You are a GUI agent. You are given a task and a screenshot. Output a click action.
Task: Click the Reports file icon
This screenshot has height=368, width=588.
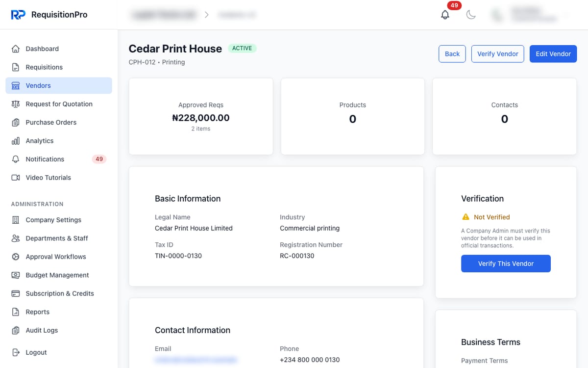click(16, 312)
